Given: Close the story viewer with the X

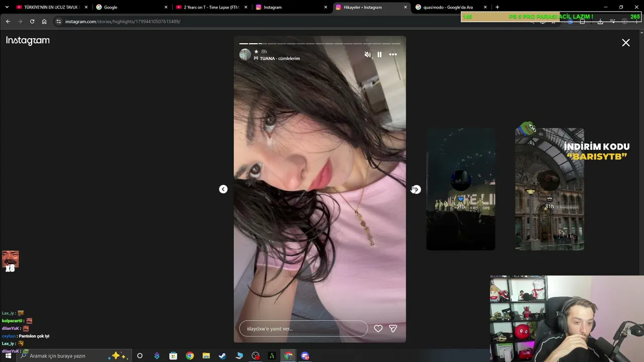Looking at the screenshot, I should click(626, 43).
